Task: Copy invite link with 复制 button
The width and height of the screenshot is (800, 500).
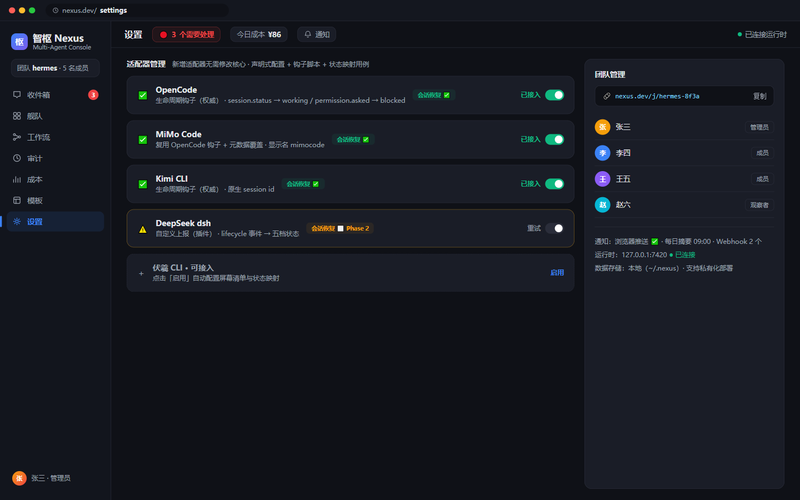Action: click(760, 96)
